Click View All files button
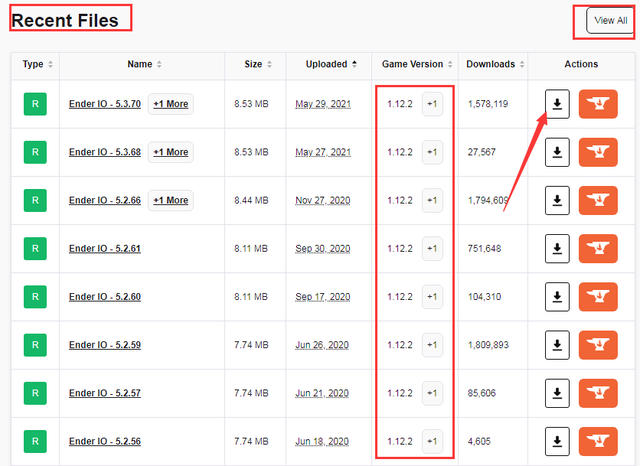The image size is (640, 466). [x=610, y=20]
